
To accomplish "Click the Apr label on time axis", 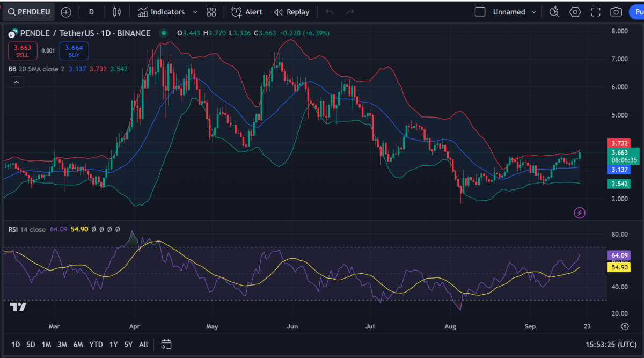I will click(135, 326).
